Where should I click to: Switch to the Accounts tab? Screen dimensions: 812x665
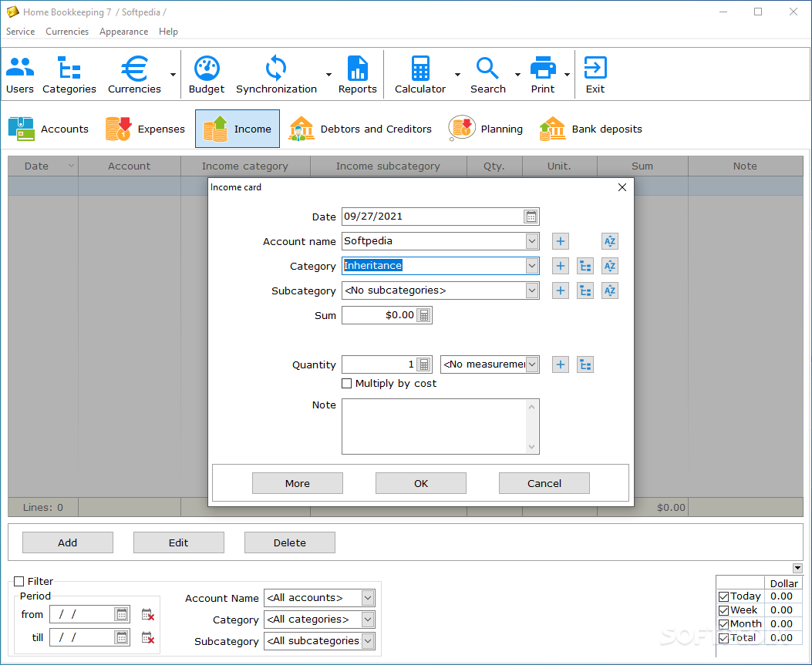tap(49, 129)
